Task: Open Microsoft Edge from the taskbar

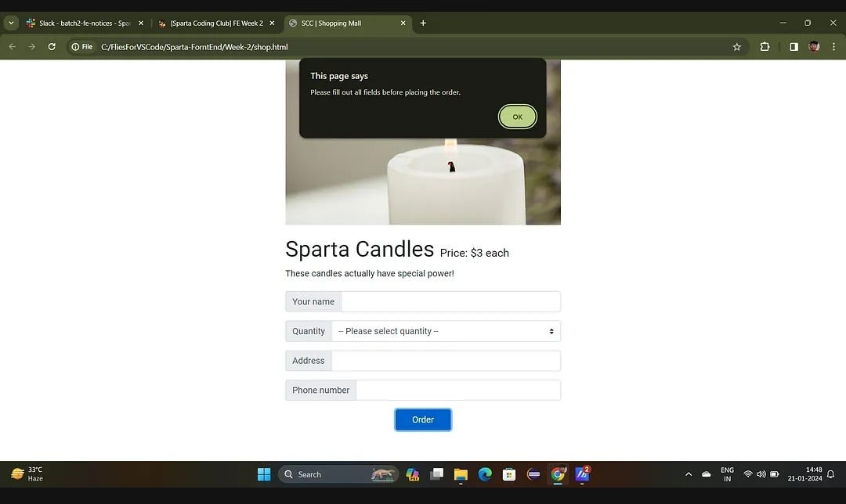Action: click(485, 474)
